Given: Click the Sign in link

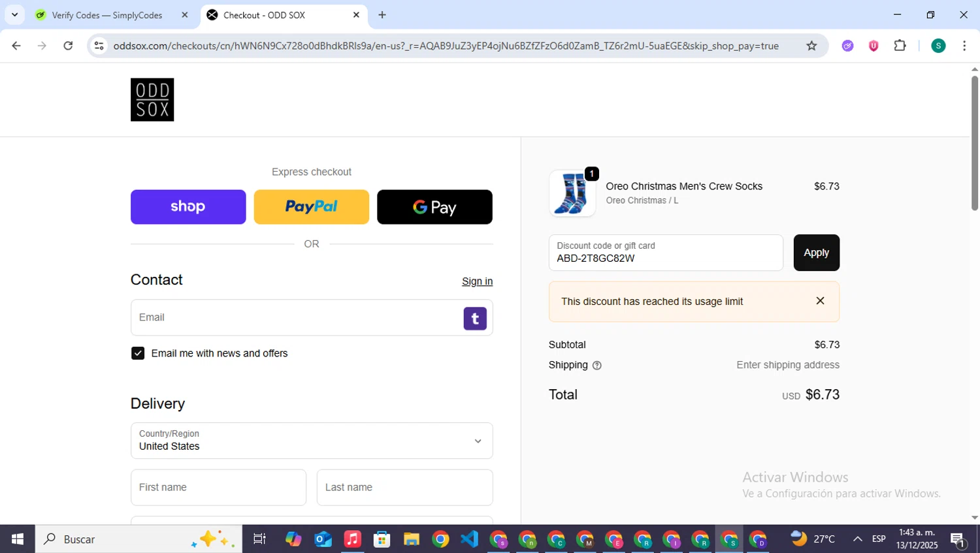Looking at the screenshot, I should [477, 281].
